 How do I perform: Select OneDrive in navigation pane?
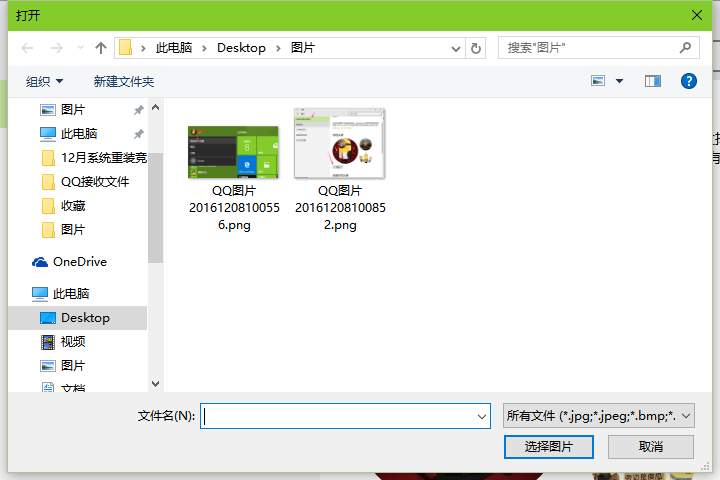pos(79,262)
